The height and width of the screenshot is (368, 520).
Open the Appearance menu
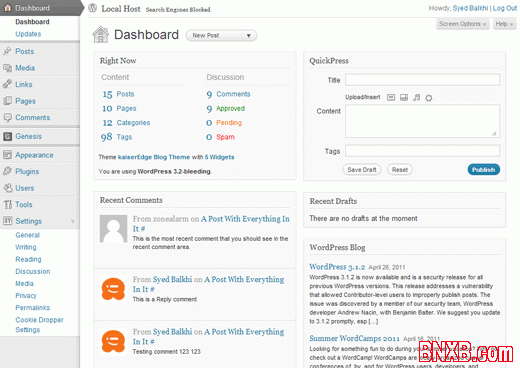pos(34,155)
